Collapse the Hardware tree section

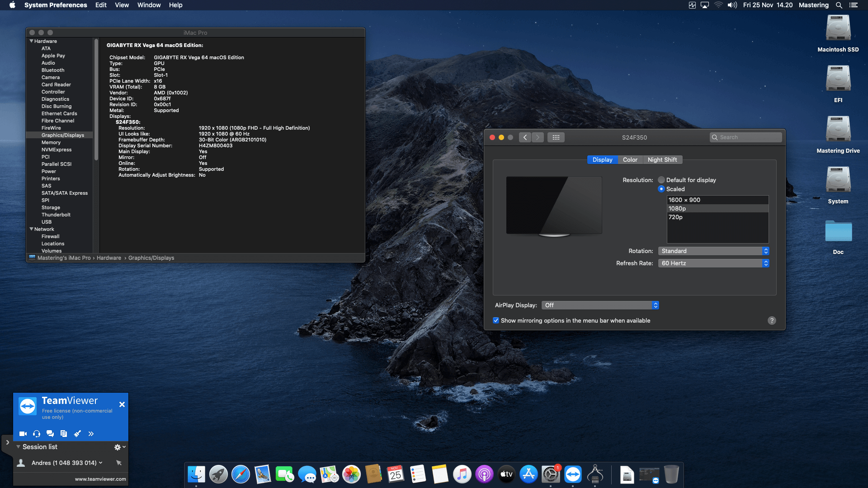(x=31, y=41)
